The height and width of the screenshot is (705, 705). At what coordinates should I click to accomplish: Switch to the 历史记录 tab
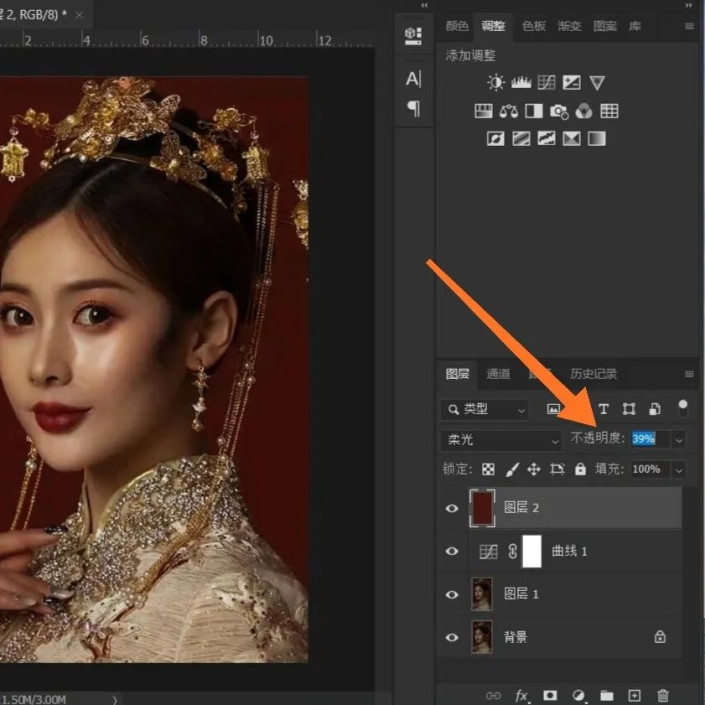[x=593, y=374]
